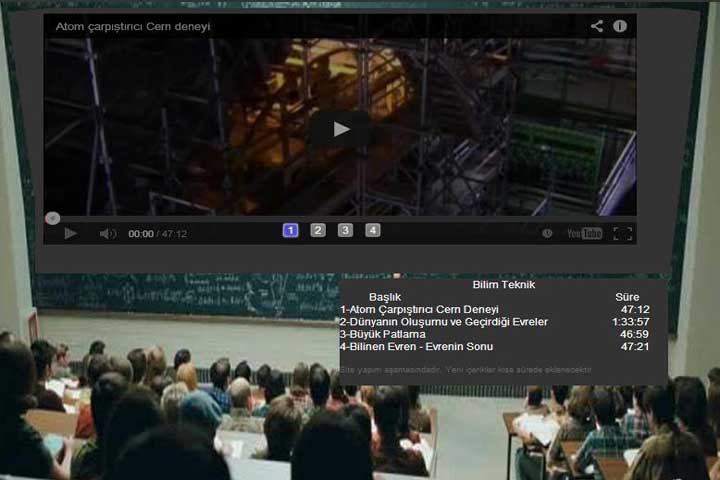Click the Bilim Teknik heading
The image size is (720, 480).
(504, 285)
